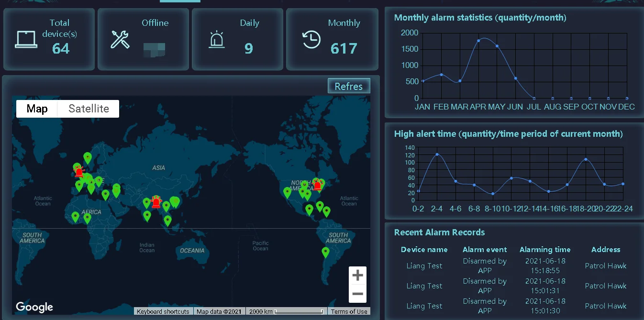Click the clock history icon for Monthly
Image resolution: width=644 pixels, height=320 pixels.
311,39
